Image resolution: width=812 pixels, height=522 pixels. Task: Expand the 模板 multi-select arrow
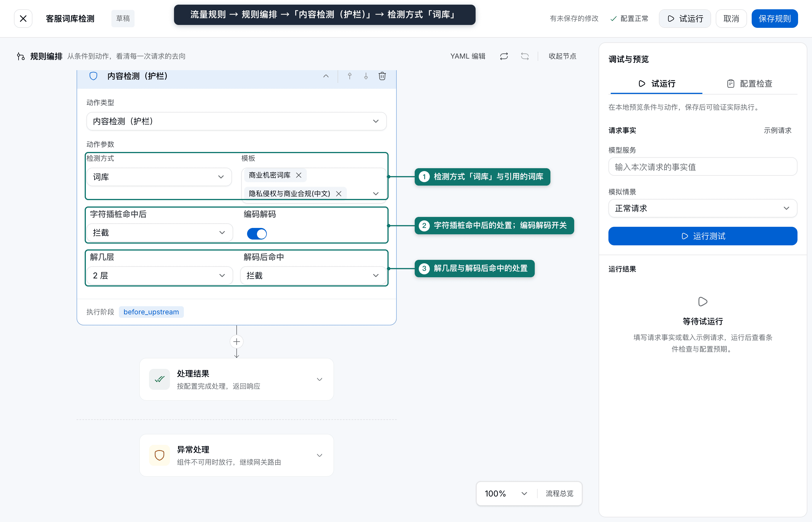coord(376,193)
